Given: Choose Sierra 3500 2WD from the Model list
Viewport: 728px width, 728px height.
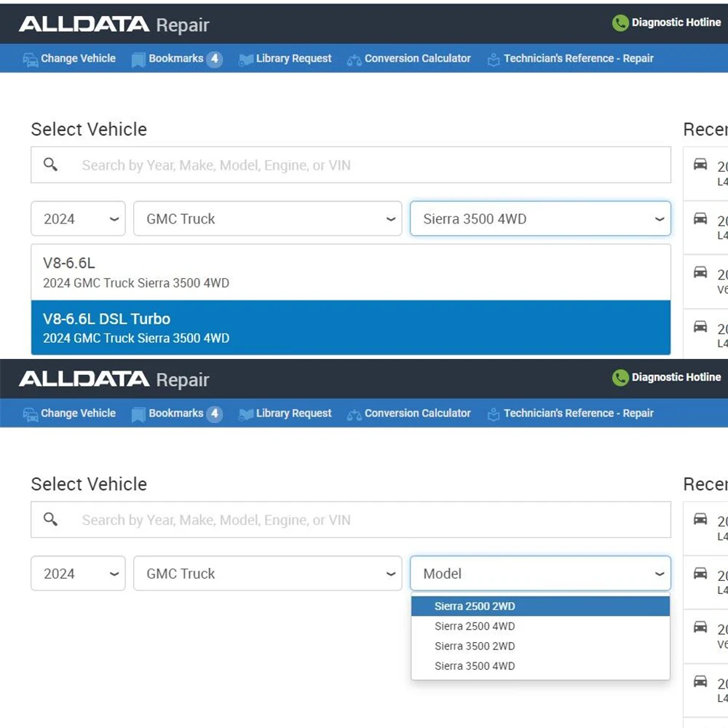Looking at the screenshot, I should click(540, 646).
